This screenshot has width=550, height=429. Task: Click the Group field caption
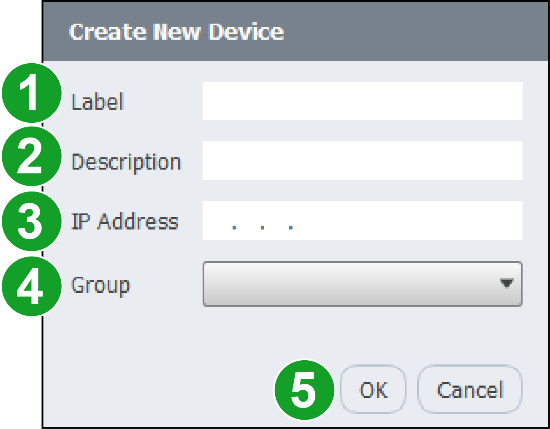101,286
